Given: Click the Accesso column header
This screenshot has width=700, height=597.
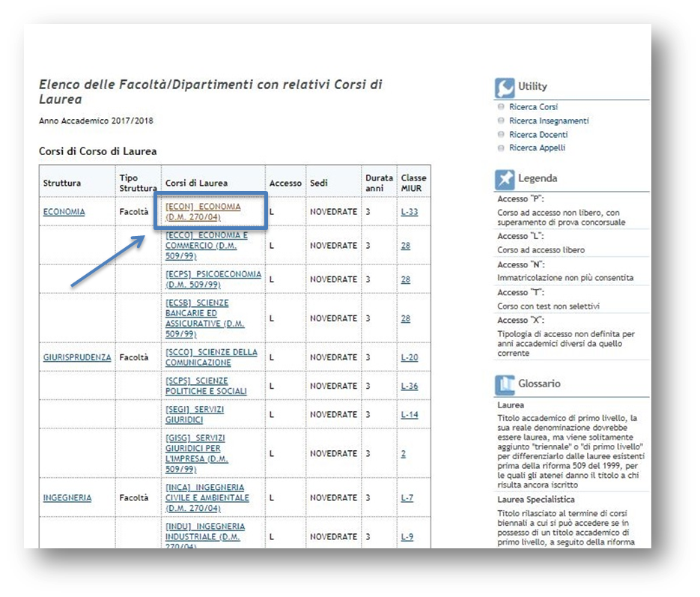Looking at the screenshot, I should [x=285, y=183].
